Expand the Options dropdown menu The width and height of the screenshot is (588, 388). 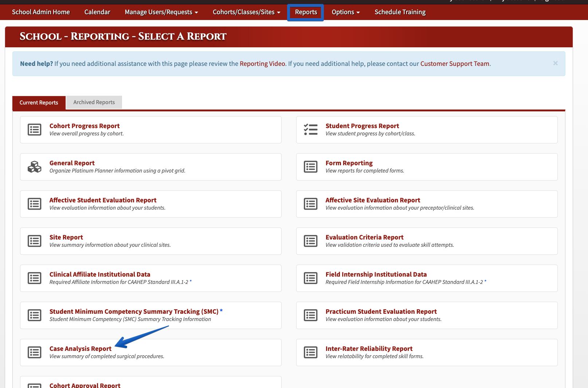[346, 12]
